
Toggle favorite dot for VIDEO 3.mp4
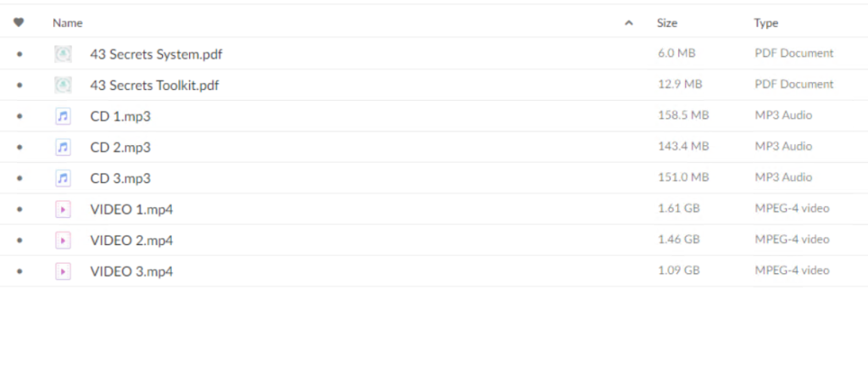tap(20, 271)
